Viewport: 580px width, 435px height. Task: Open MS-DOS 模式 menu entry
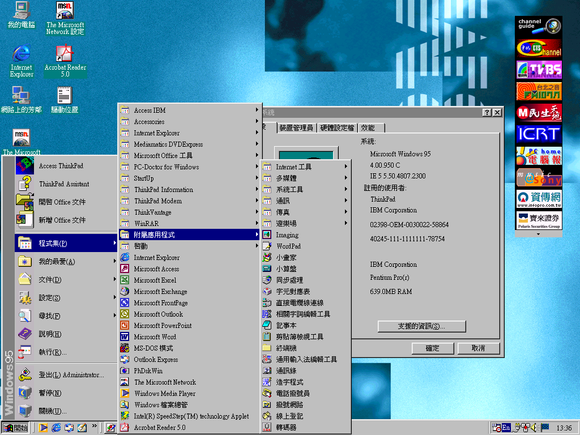click(189, 348)
